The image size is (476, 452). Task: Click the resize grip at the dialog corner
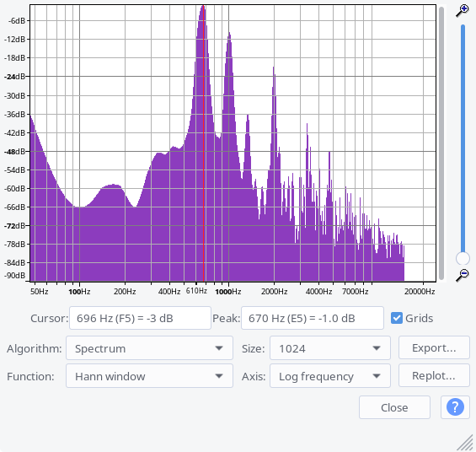point(465,442)
